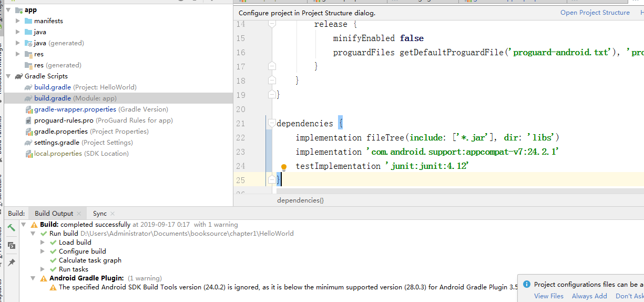Click the blue info icon in notification
The width and height of the screenshot is (644, 302).
click(x=526, y=284)
